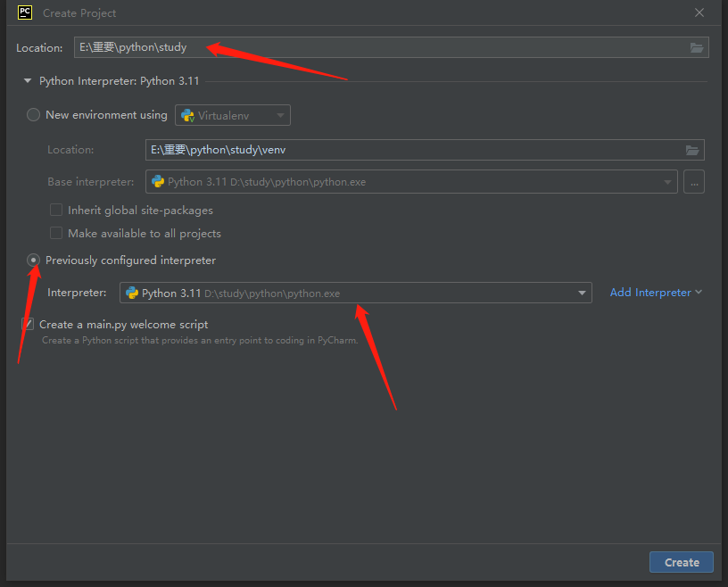
Task: Toggle Make available to all projects checkbox
Action: tap(56, 233)
